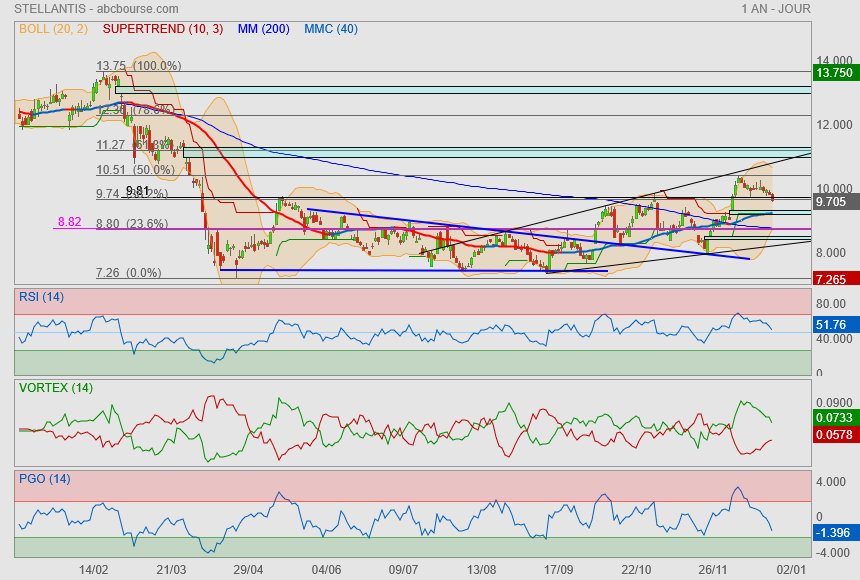Click the 1 AN - JOUR period label
Screen dimensions: 860x580
776,9
